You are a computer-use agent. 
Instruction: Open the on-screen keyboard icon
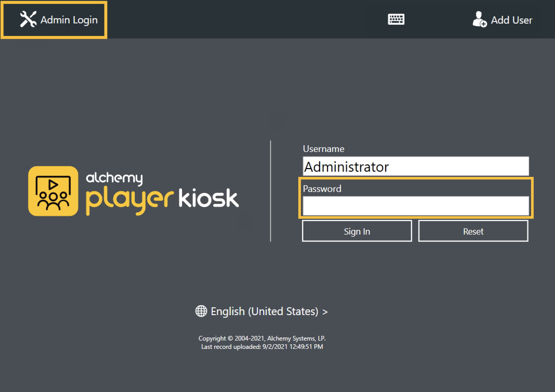pos(396,19)
